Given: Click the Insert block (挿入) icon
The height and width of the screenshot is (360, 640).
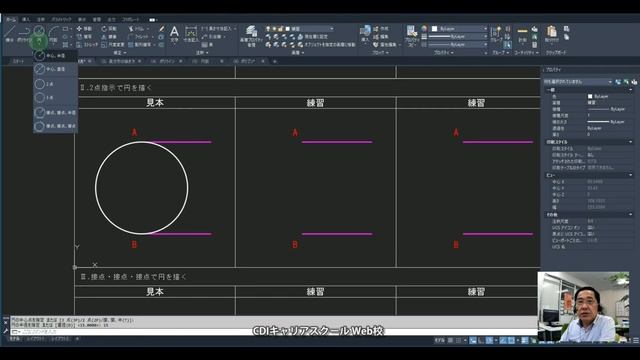Looking at the screenshot, I should (x=365, y=33).
